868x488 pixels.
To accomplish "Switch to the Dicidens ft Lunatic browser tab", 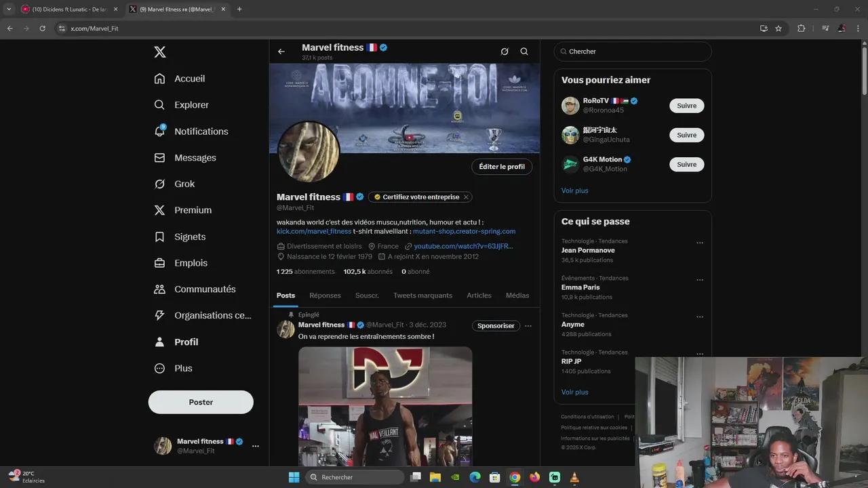I will (69, 9).
